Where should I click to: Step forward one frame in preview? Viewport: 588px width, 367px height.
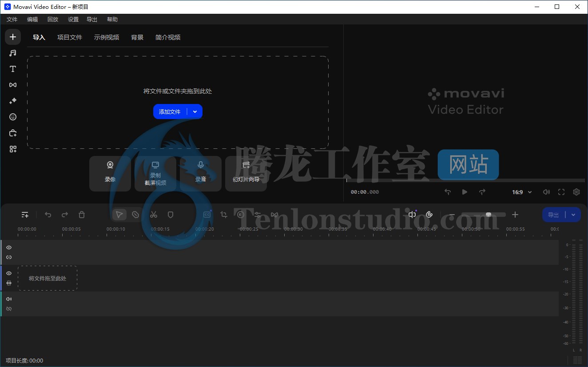pyautogui.click(x=482, y=192)
